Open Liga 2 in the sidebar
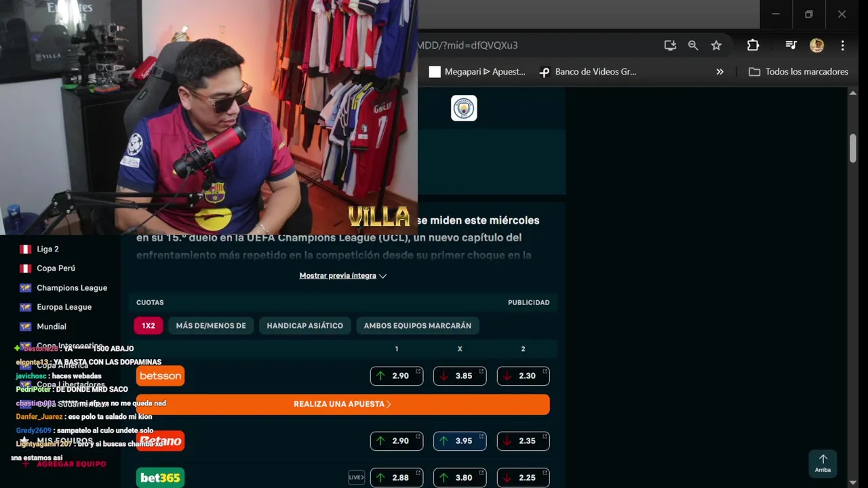 click(47, 249)
